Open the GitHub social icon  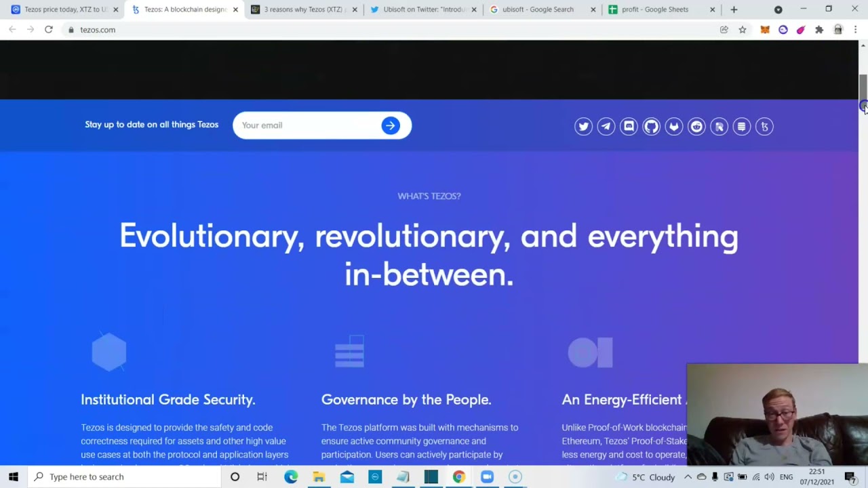tap(651, 127)
